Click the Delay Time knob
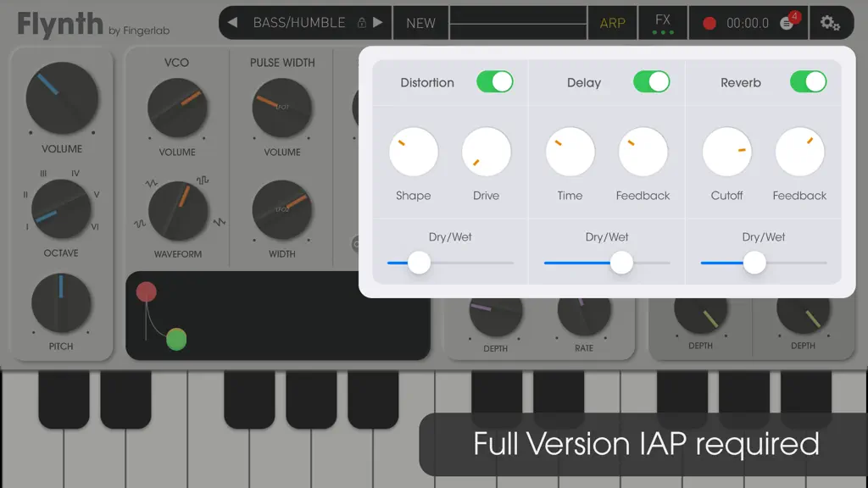Viewport: 868px width, 488px height. pos(570,152)
